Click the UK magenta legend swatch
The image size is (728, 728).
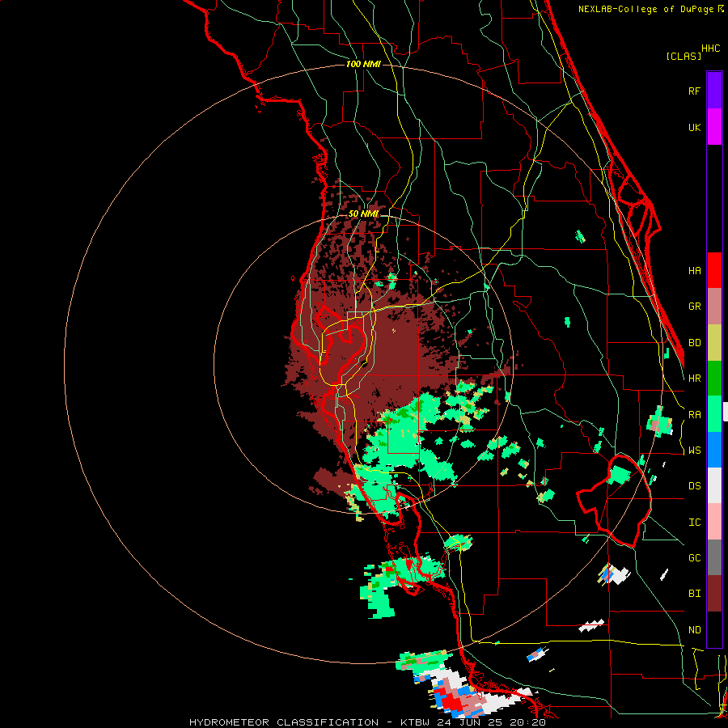tap(714, 127)
